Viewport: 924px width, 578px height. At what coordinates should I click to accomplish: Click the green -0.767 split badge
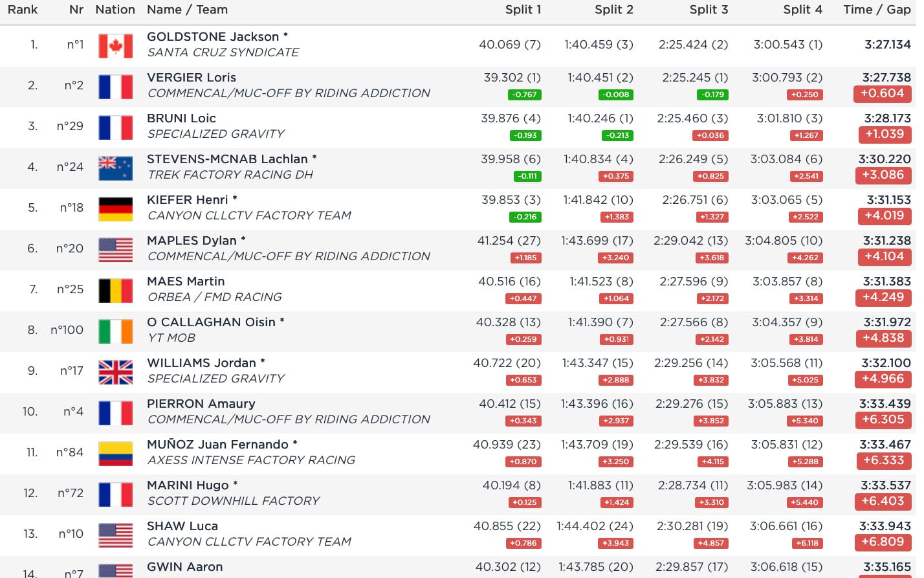tap(524, 94)
